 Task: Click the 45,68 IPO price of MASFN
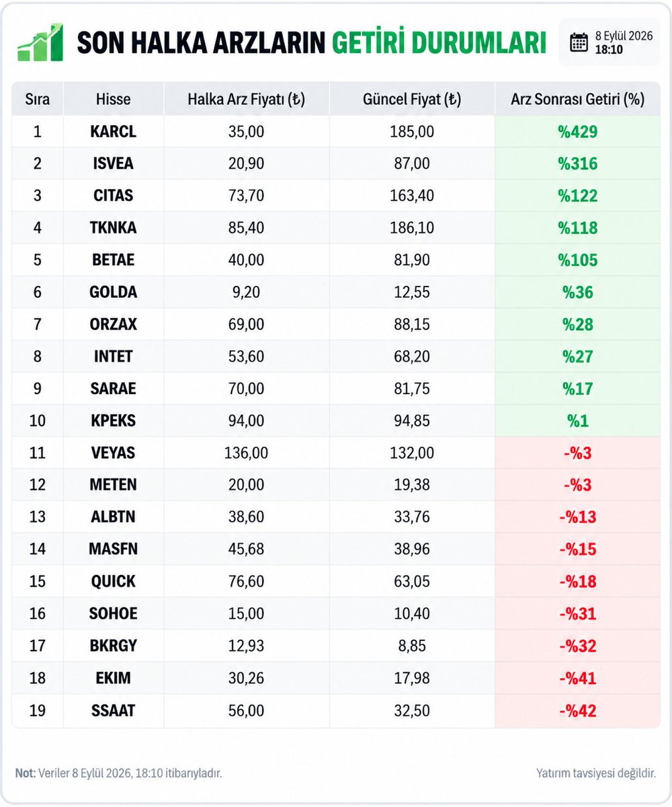(246, 549)
